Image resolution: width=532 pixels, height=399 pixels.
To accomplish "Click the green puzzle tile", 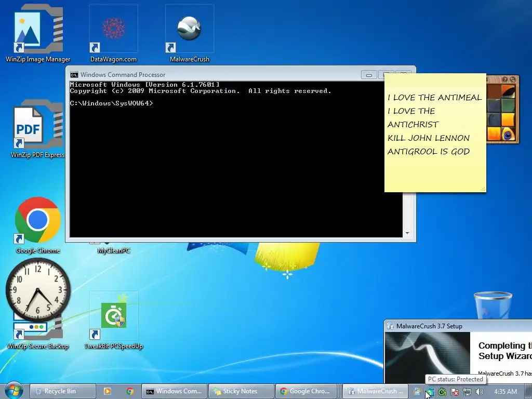I will [508, 106].
